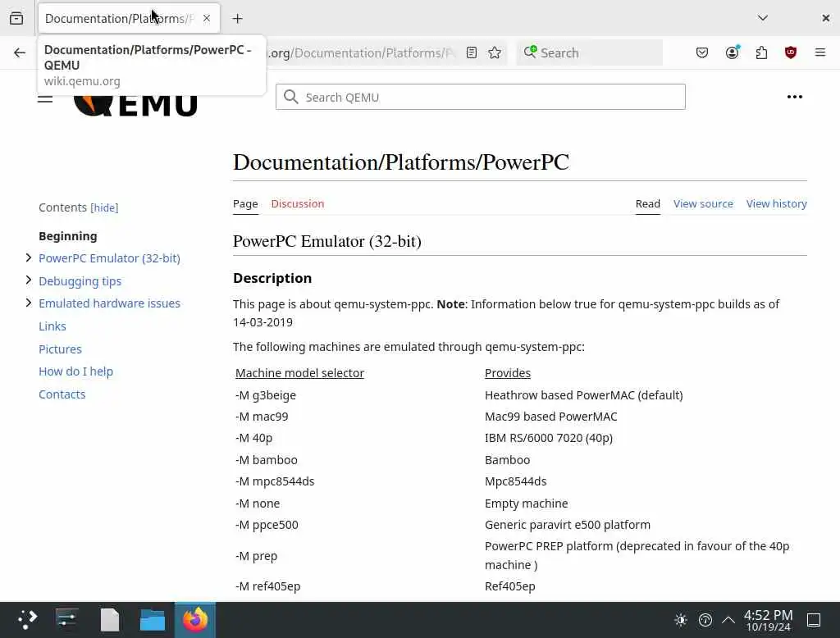Open the updates notifier tray icon
840x638 pixels.
click(705, 620)
